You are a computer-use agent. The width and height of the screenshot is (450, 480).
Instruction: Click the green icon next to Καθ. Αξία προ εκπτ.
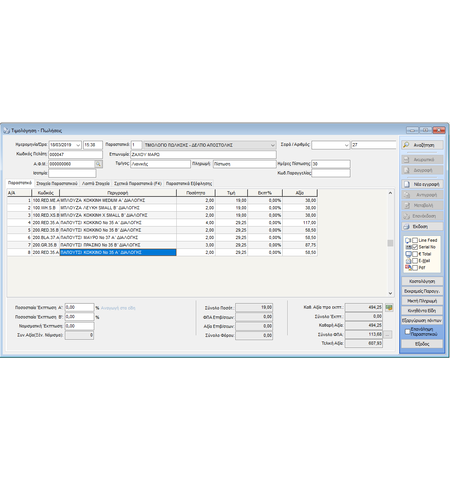(x=389, y=307)
